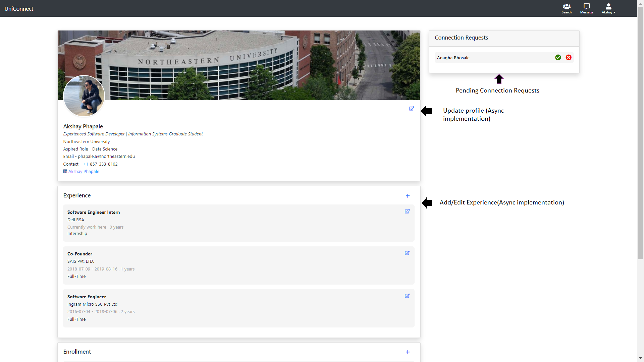Open the profile picture thumbnail

click(84, 96)
